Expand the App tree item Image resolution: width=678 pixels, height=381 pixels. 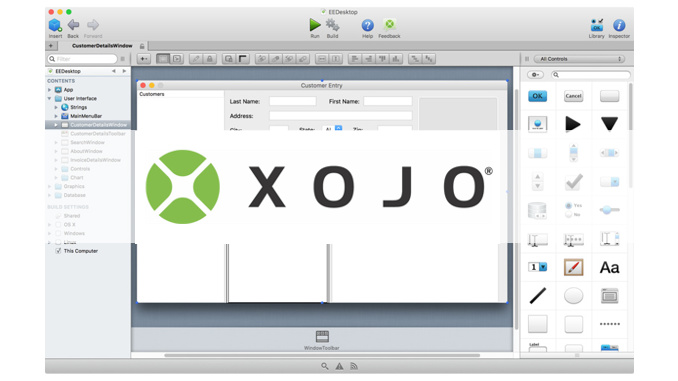49,90
